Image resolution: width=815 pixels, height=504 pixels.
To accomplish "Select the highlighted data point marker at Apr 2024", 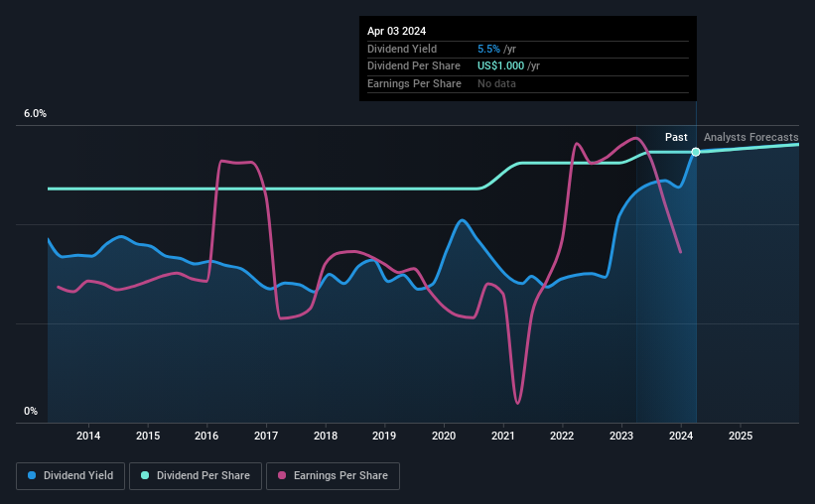I will [696, 152].
